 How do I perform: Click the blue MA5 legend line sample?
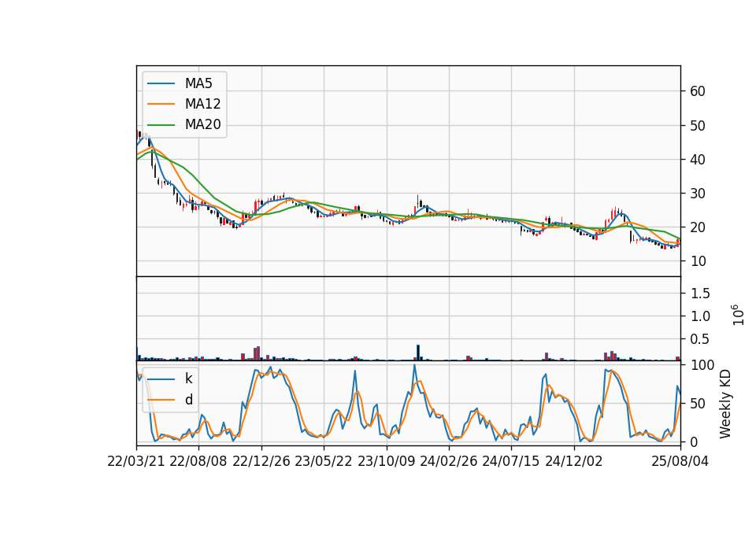[161, 83]
